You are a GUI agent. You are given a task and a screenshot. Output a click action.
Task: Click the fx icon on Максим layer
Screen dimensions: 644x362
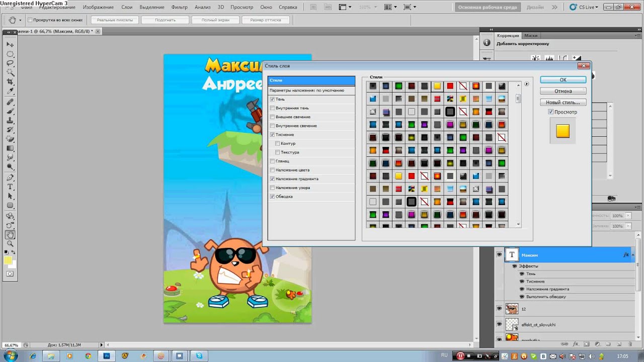626,255
